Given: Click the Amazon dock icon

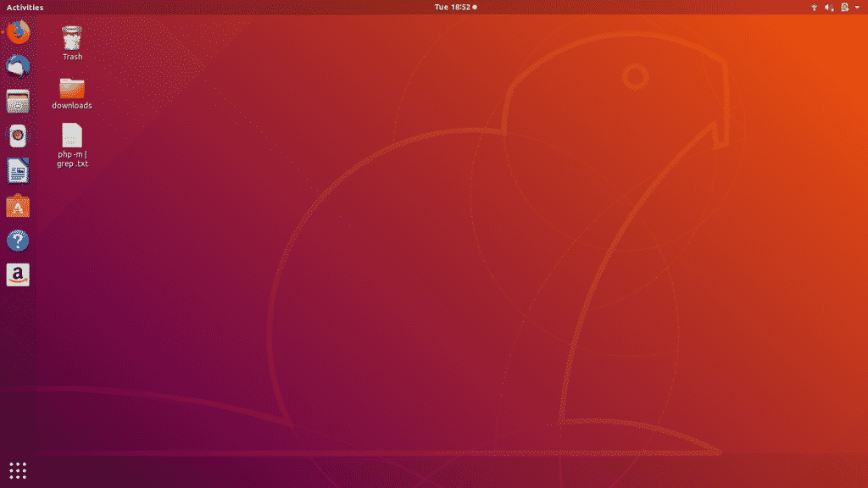Looking at the screenshot, I should (x=18, y=275).
